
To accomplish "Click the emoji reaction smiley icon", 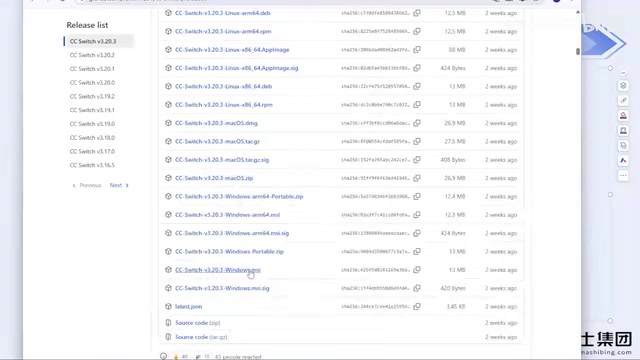I will [163, 356].
